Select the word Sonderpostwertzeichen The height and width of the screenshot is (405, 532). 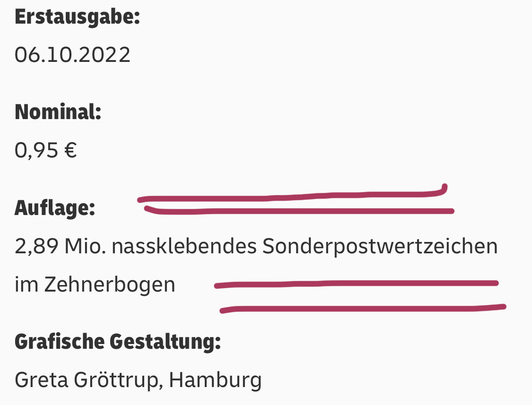click(380, 247)
